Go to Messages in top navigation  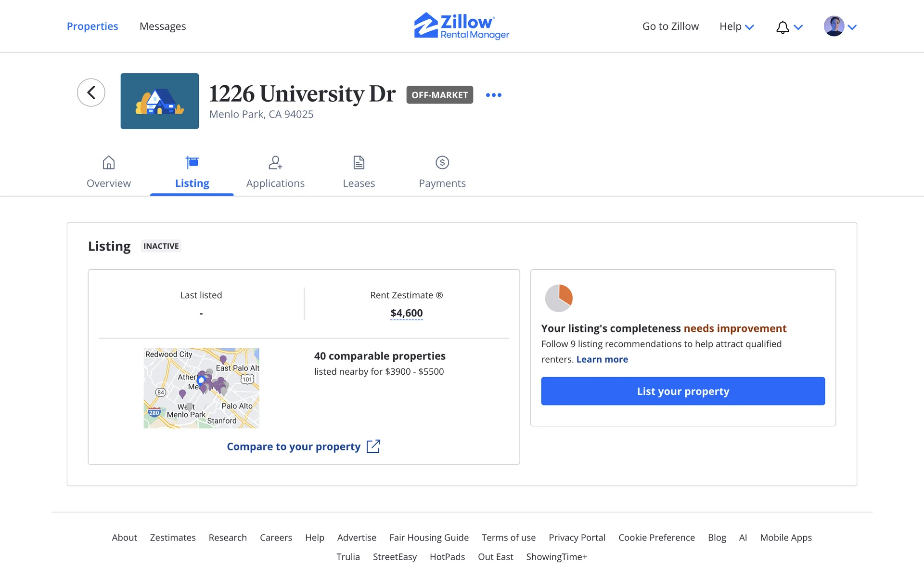coord(163,26)
